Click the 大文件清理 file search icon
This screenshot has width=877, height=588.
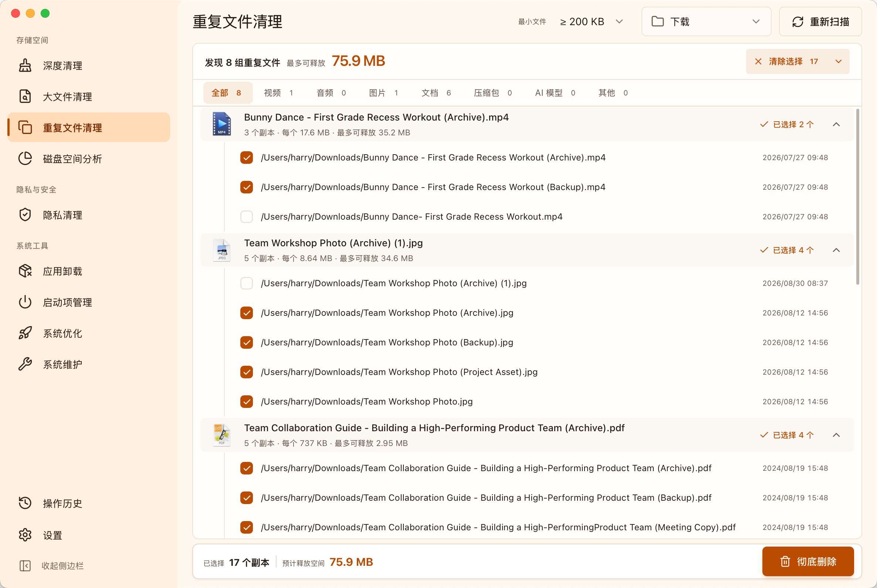click(x=25, y=97)
